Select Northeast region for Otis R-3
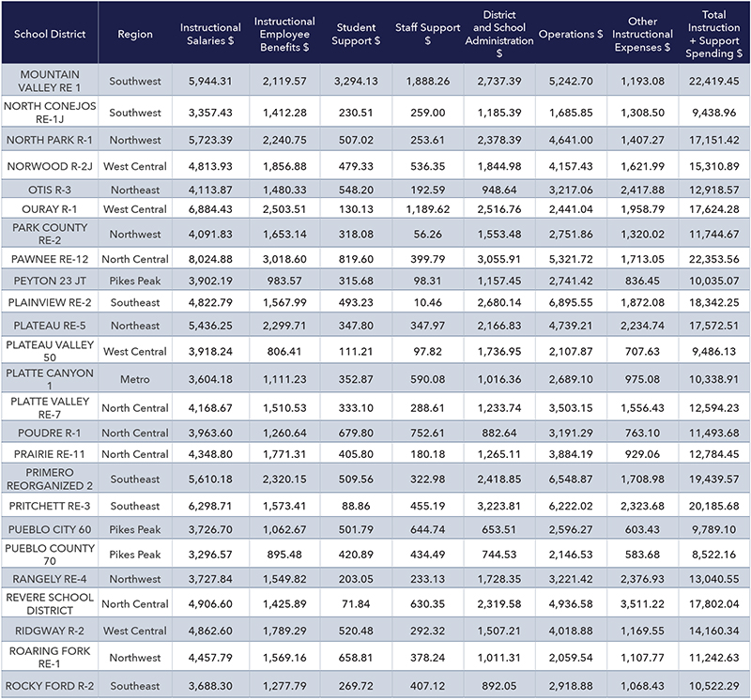The image size is (751, 700). click(135, 190)
